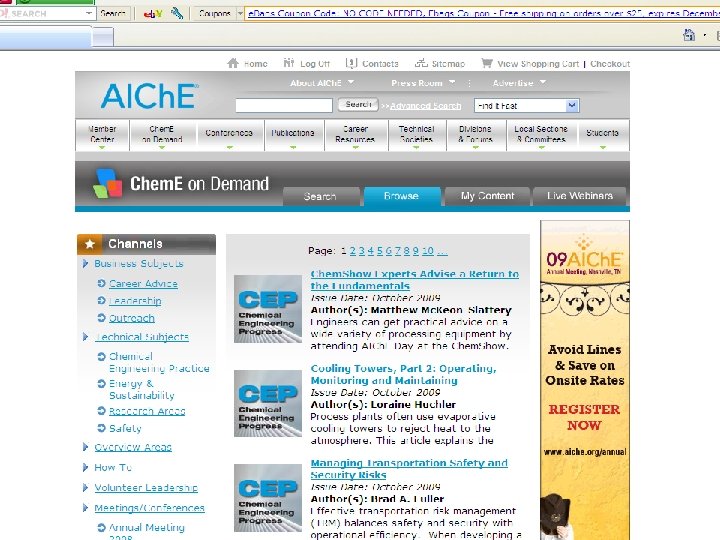Click the Advanced Search link
The image size is (720, 540).
(426, 106)
